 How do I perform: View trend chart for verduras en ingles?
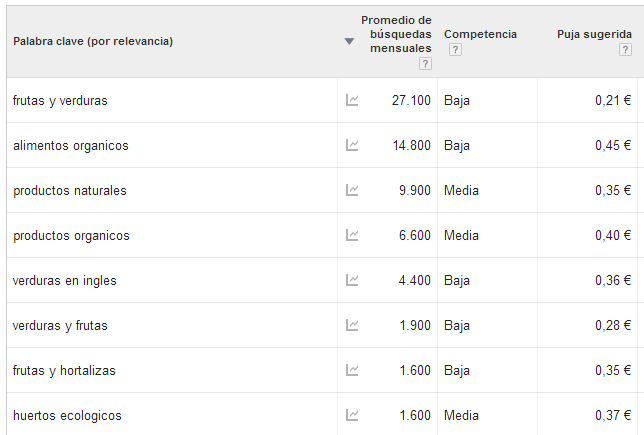(x=352, y=281)
